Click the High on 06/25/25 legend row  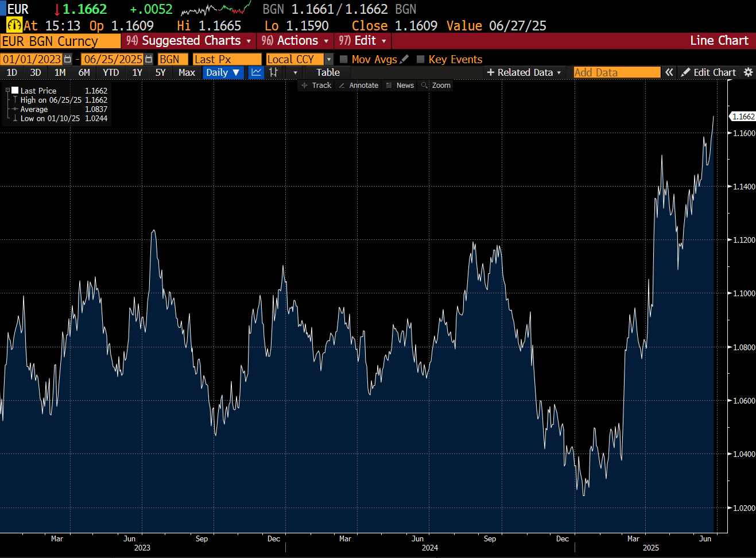pyautogui.click(x=64, y=100)
